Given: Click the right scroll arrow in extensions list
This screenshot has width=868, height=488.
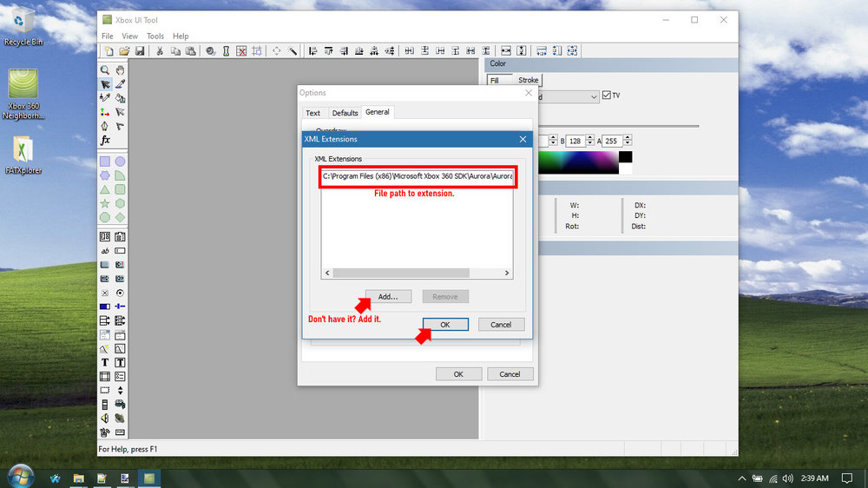Looking at the screenshot, I should click(507, 273).
